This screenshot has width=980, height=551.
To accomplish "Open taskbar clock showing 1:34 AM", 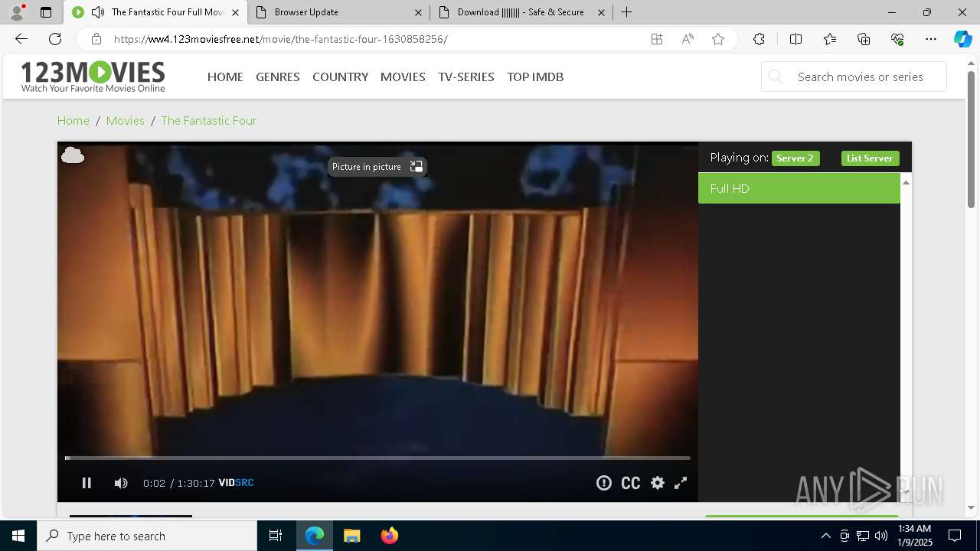I will (x=915, y=536).
